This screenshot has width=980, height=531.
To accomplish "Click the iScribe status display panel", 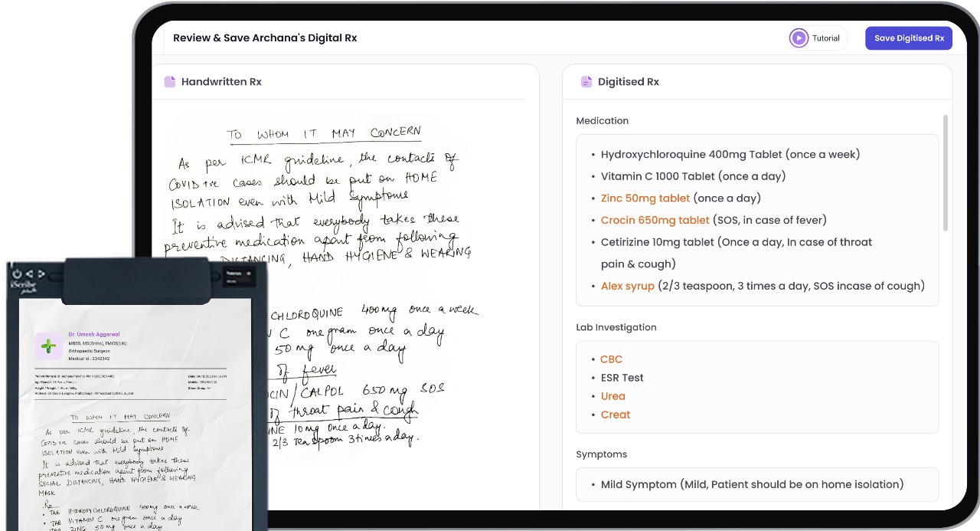I will 242,277.
